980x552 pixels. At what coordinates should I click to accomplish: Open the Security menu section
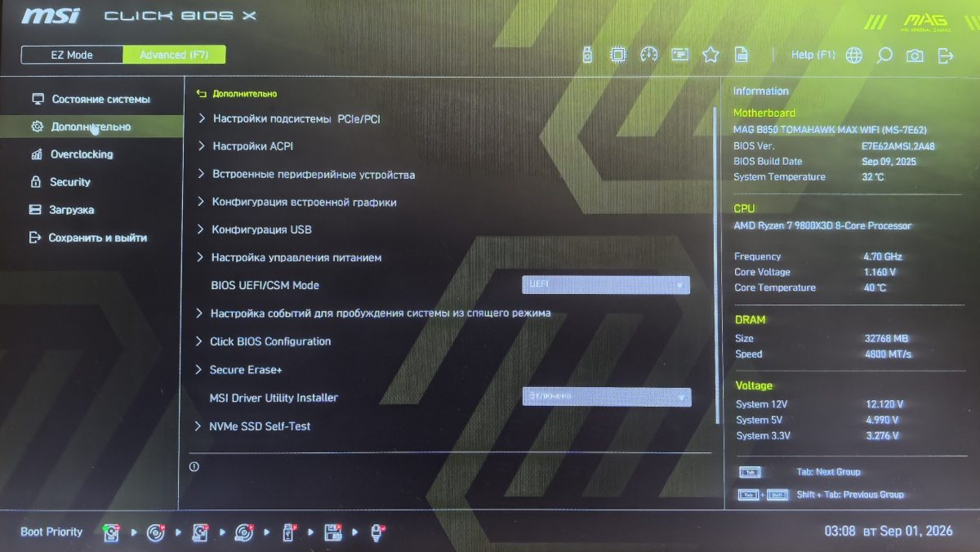point(70,182)
